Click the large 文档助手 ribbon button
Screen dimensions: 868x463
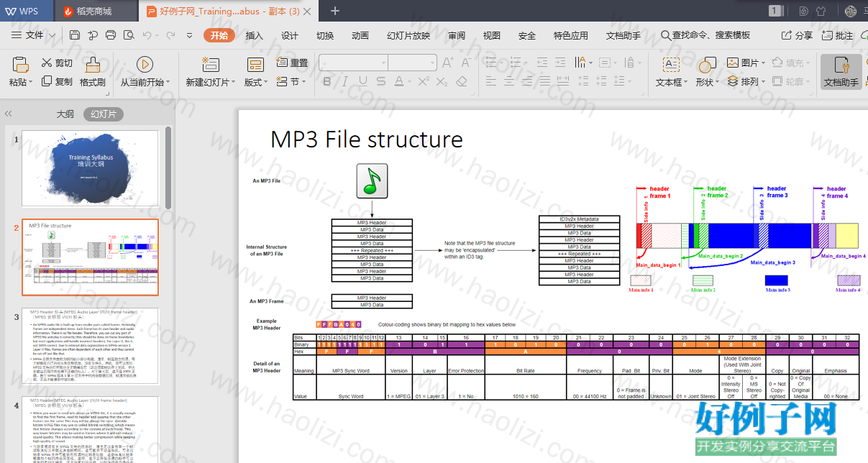pos(841,71)
